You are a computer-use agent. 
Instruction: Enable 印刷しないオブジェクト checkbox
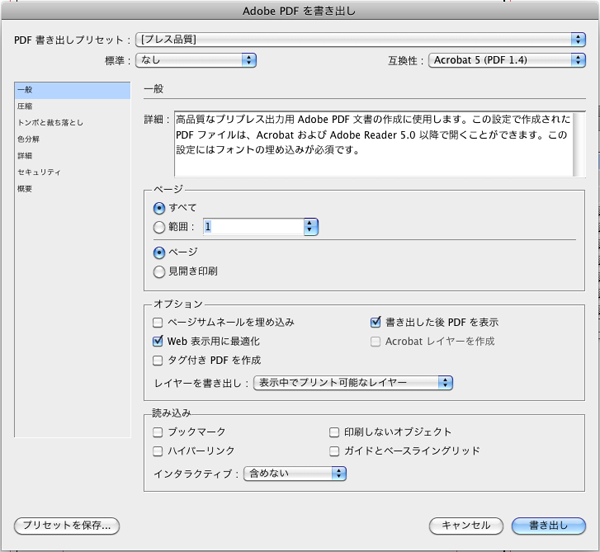(x=334, y=432)
